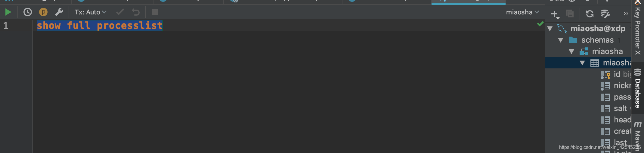Run the query with green Execute button
Screen dimensions: 644x153
pyautogui.click(x=8, y=12)
